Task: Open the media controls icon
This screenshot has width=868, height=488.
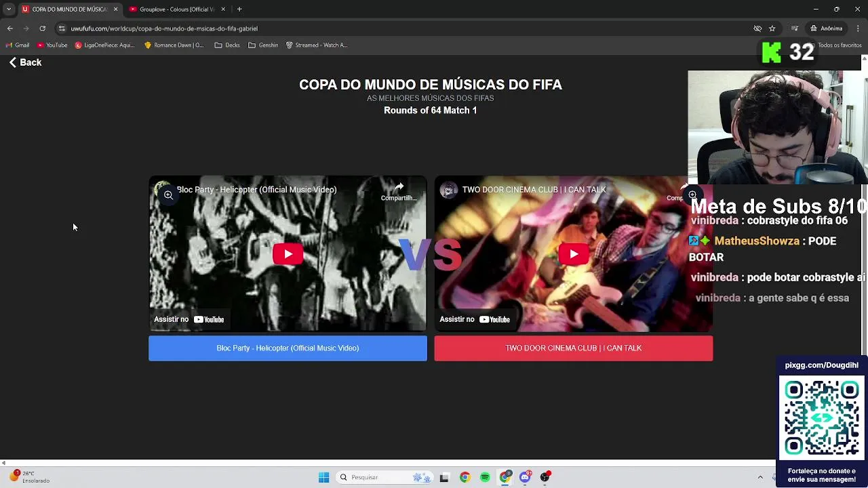Action: pyautogui.click(x=794, y=28)
